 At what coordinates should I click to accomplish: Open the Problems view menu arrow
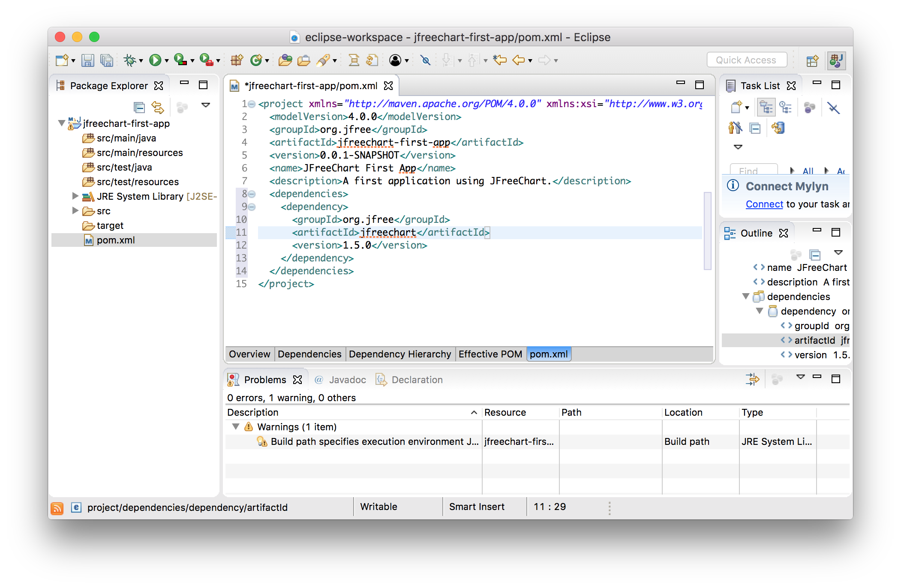[x=800, y=377]
